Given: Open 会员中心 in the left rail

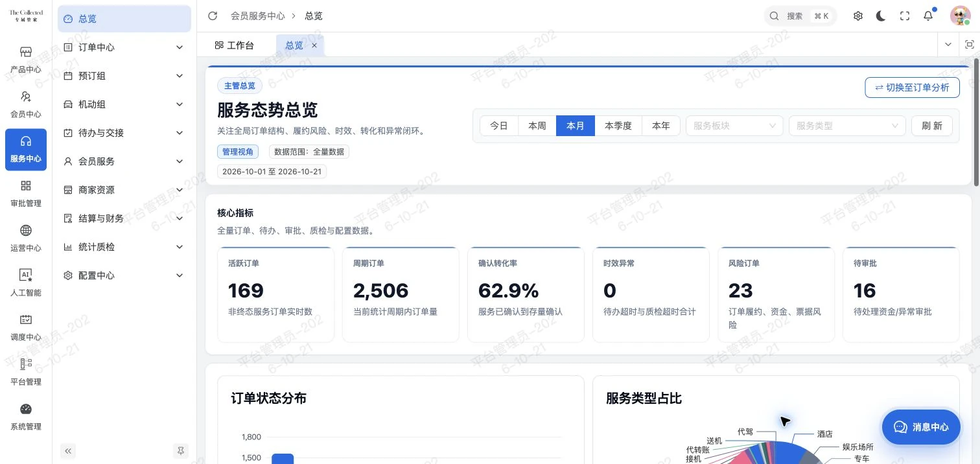Looking at the screenshot, I should point(26,104).
